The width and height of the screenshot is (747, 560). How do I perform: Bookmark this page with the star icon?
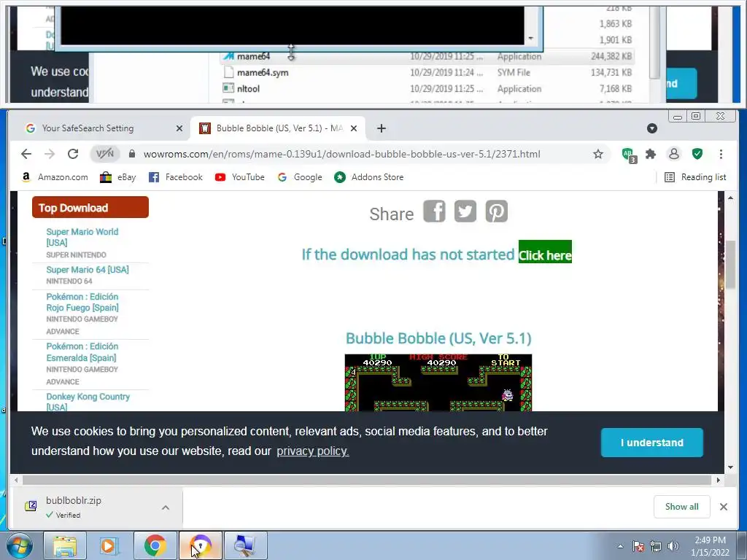click(598, 154)
